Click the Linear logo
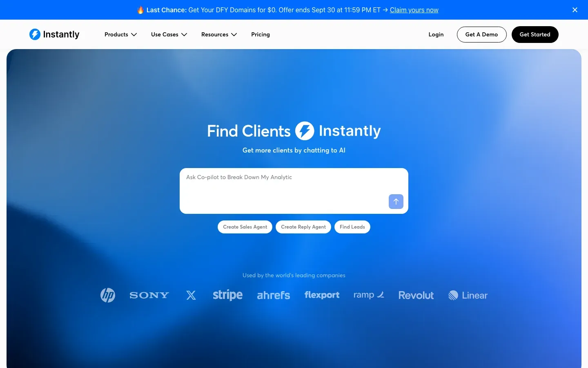Viewport: 588px width, 368px height. click(468, 295)
